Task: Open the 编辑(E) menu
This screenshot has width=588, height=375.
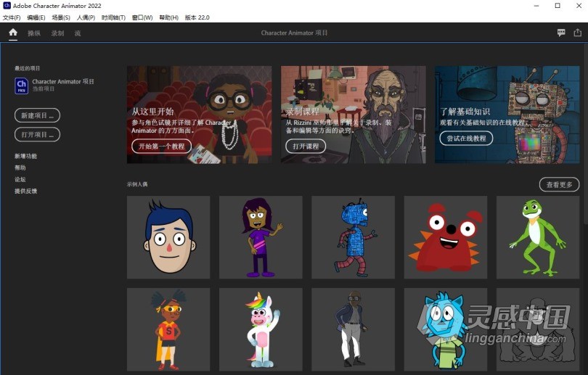Action: coord(36,17)
